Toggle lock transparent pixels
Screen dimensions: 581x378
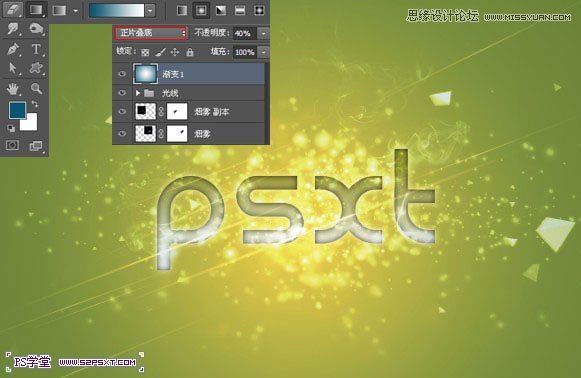(145, 53)
